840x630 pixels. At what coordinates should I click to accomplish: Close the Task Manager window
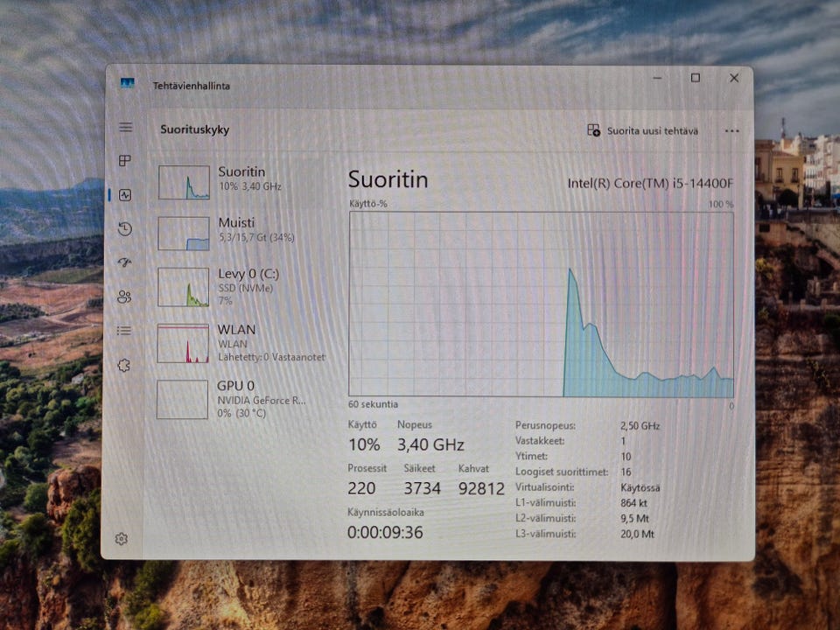[x=734, y=78]
